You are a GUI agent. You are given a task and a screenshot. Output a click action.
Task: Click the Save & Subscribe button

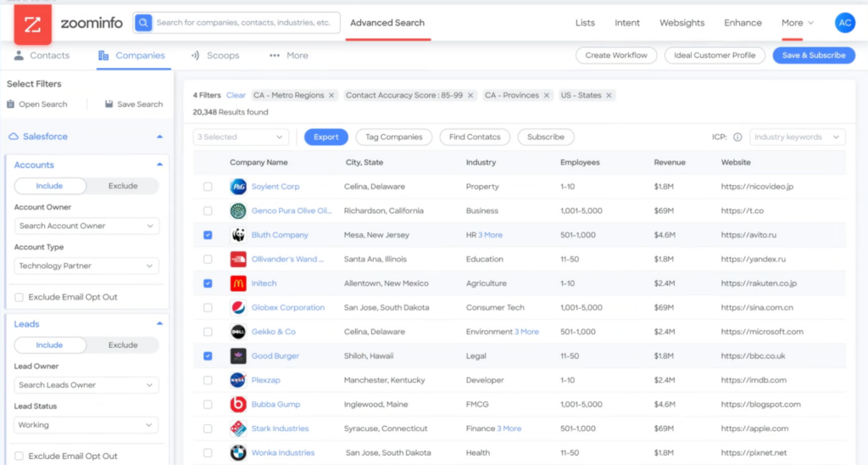click(814, 55)
